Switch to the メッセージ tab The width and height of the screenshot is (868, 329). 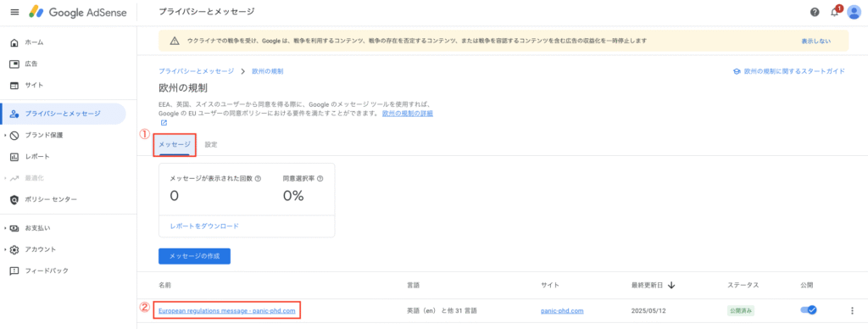(x=175, y=144)
